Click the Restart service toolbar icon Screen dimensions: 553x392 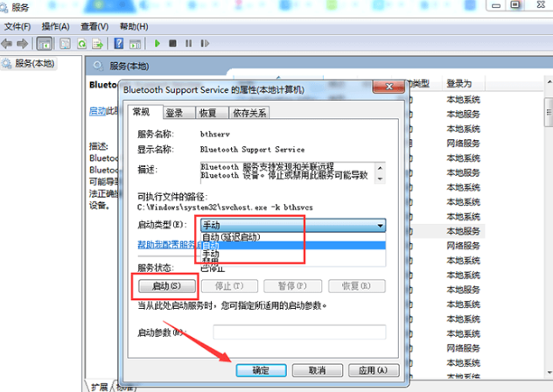(205, 44)
